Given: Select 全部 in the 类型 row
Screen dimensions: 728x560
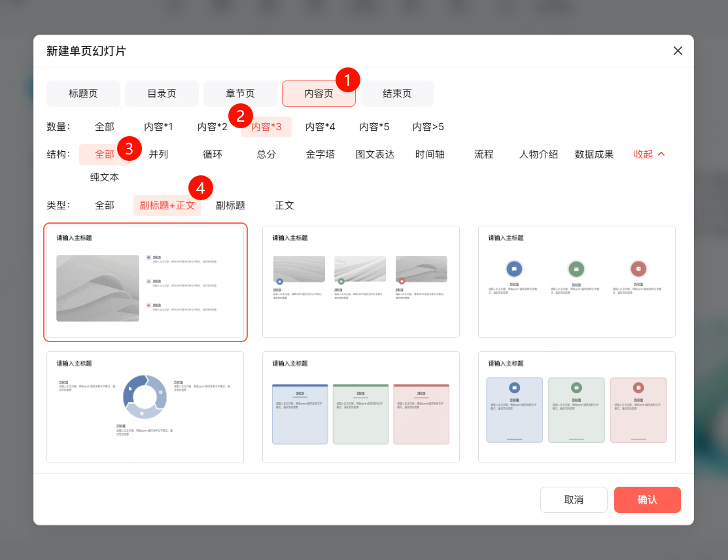Looking at the screenshot, I should pyautogui.click(x=105, y=205).
